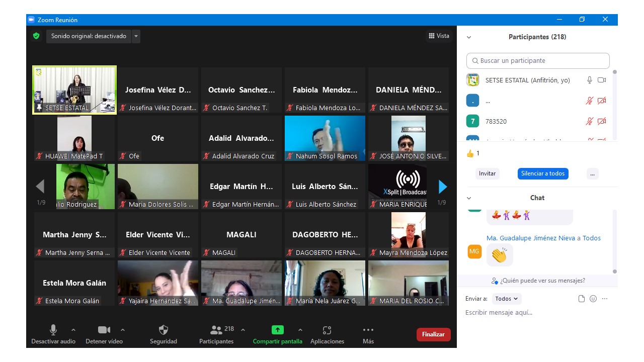Click the Invitar button

pos(487,173)
